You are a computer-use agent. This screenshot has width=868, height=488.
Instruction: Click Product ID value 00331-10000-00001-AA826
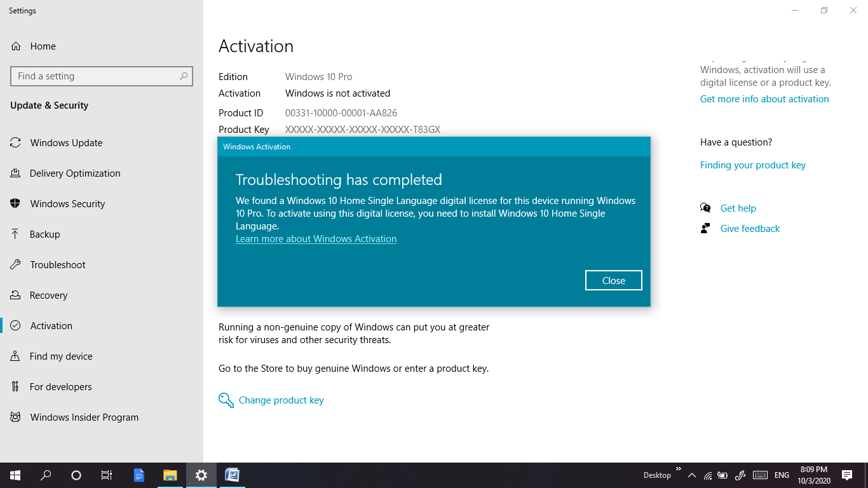[341, 113]
